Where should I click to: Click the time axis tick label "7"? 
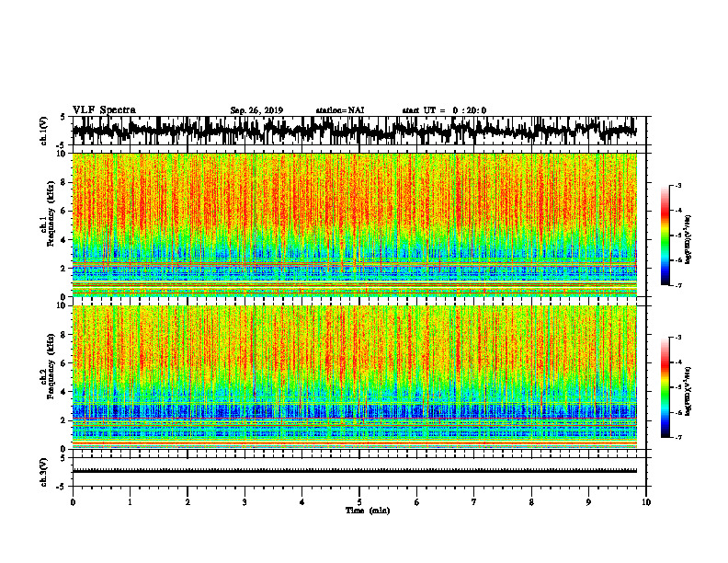pos(474,502)
